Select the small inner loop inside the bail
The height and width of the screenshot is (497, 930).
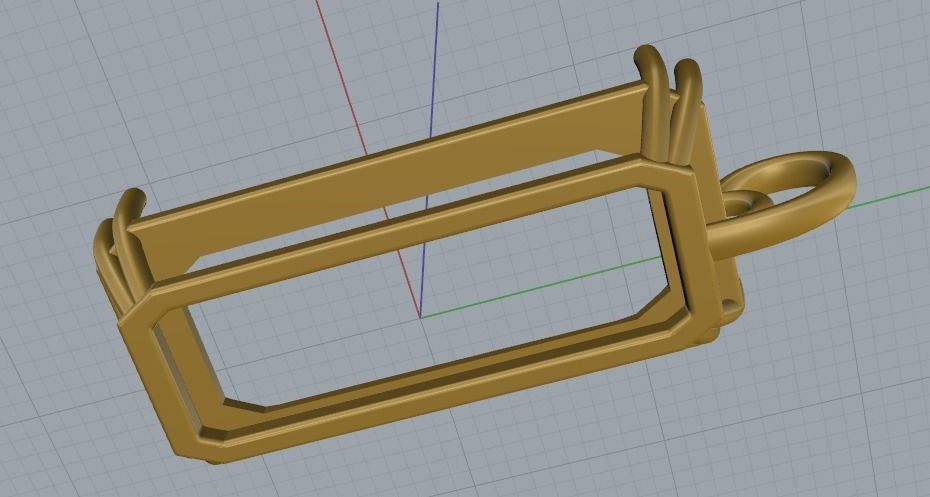pyautogui.click(x=747, y=204)
